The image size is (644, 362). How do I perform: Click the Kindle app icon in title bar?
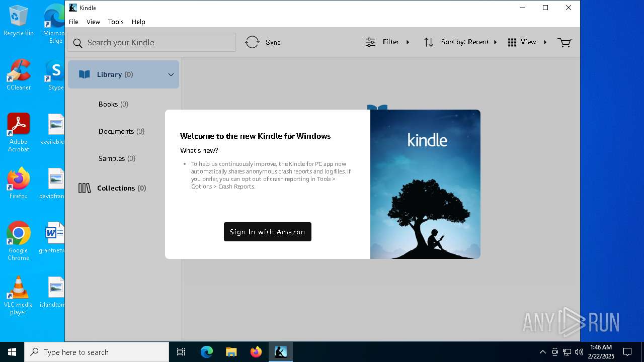click(x=73, y=8)
